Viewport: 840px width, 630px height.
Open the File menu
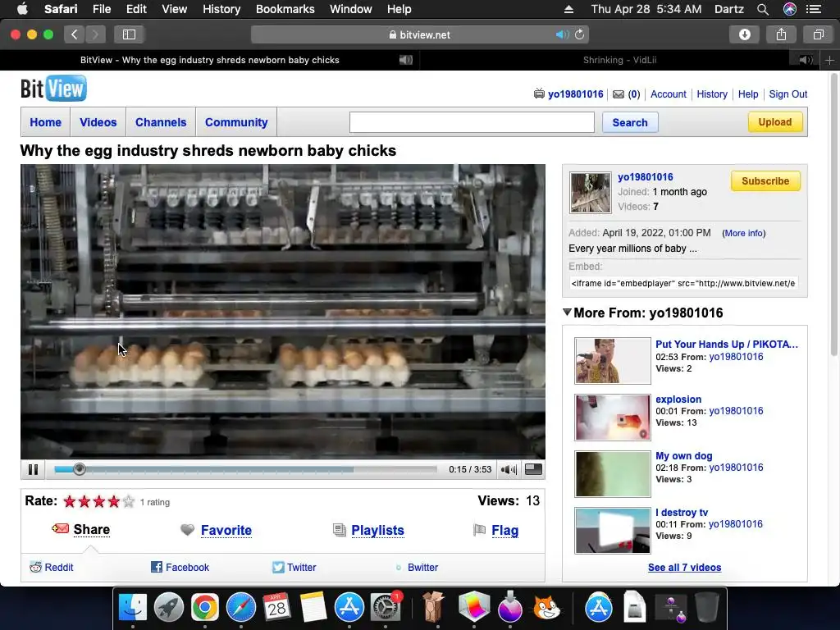[x=101, y=9]
